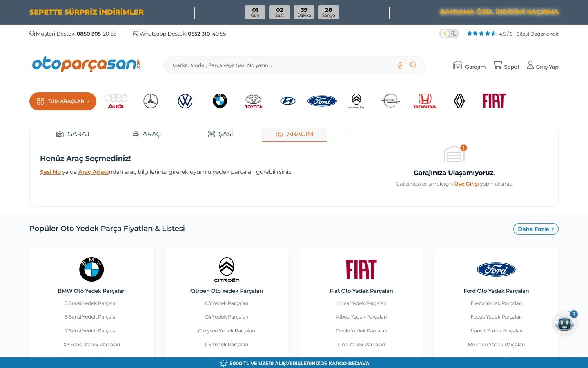Select the ARAÇ tab

click(147, 134)
